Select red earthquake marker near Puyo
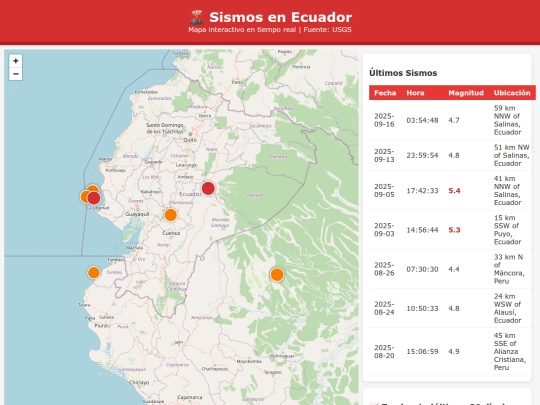This screenshot has height=405, width=540. coord(208,188)
